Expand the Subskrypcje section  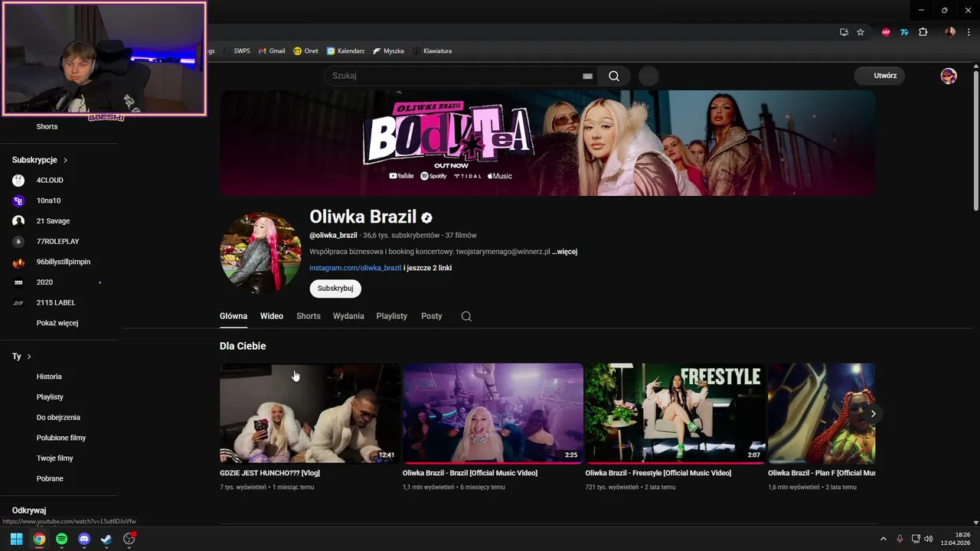(40, 160)
